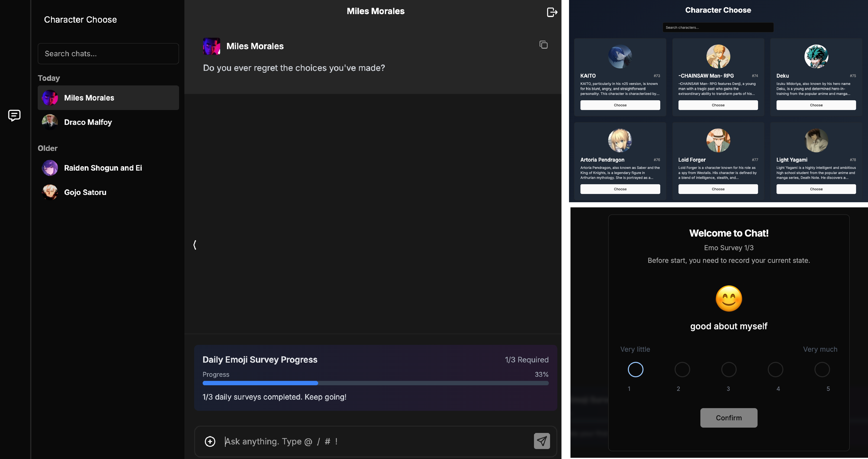Choose the Loid Forger character

pyautogui.click(x=718, y=189)
